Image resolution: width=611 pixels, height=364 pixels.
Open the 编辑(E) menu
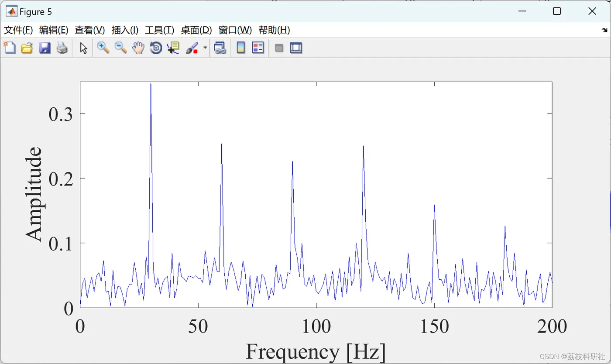click(54, 30)
